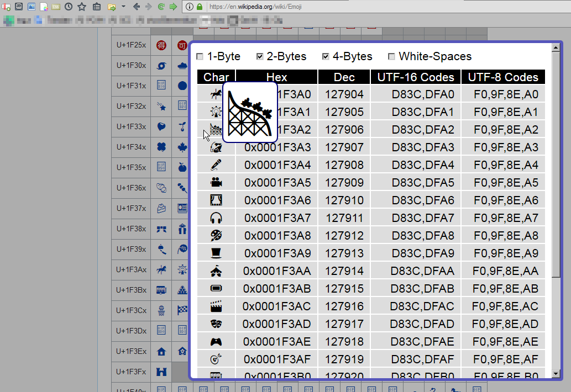
Task: Click the scrollbar up arrow in popup
Action: pyautogui.click(x=556, y=47)
